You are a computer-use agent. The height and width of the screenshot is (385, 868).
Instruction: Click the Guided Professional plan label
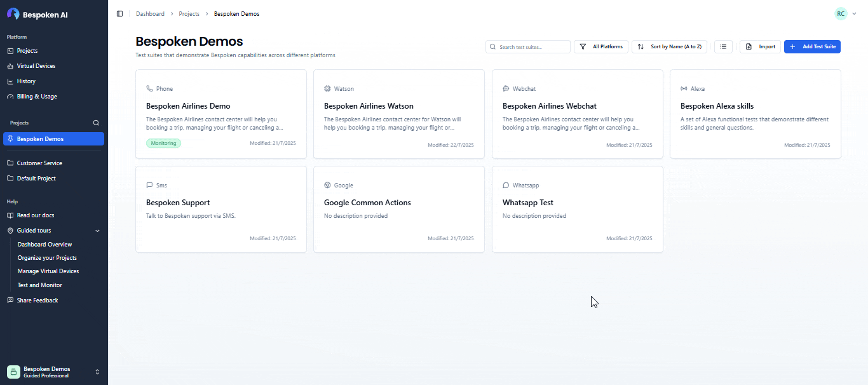pos(46,376)
